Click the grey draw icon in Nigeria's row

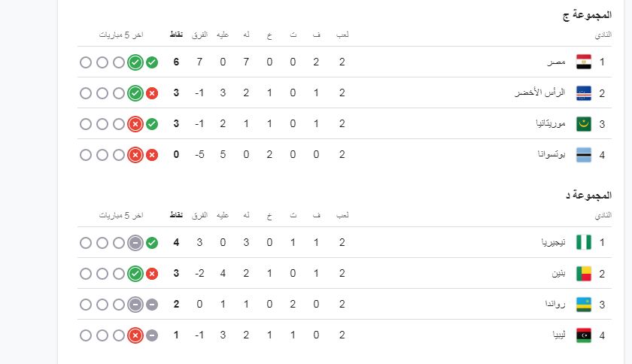click(135, 242)
